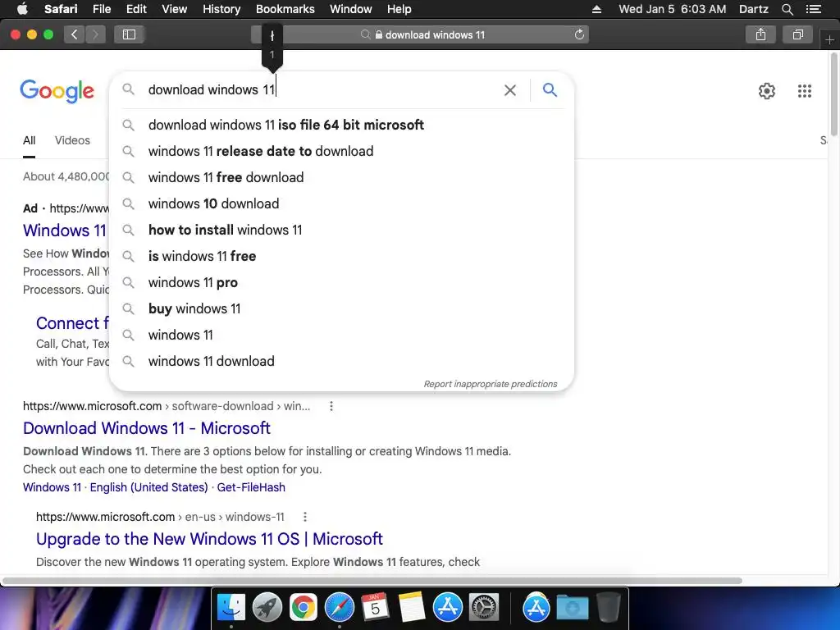Image resolution: width=840 pixels, height=630 pixels.
Task: Open the Downloads folder in the Dock
Action: (x=572, y=608)
